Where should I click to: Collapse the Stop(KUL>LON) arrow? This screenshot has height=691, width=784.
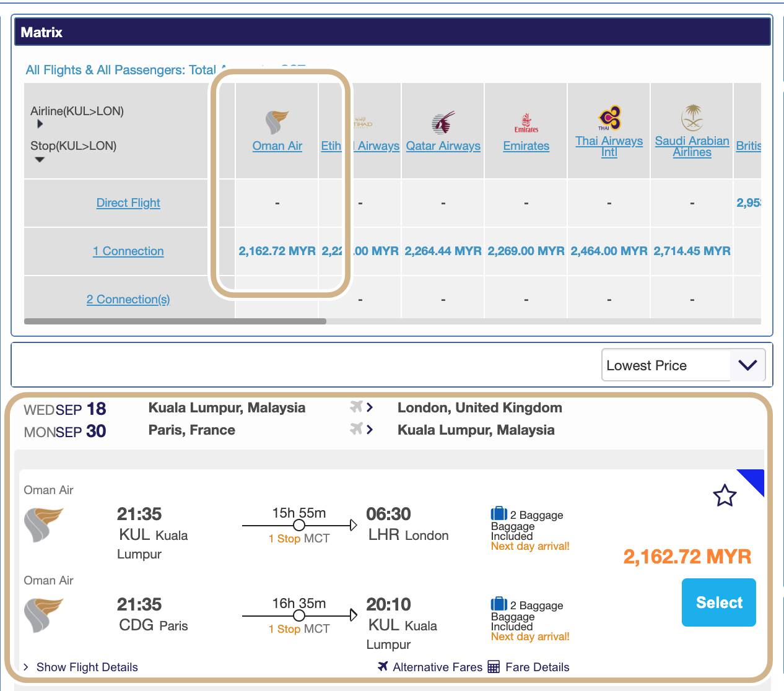coord(40,160)
